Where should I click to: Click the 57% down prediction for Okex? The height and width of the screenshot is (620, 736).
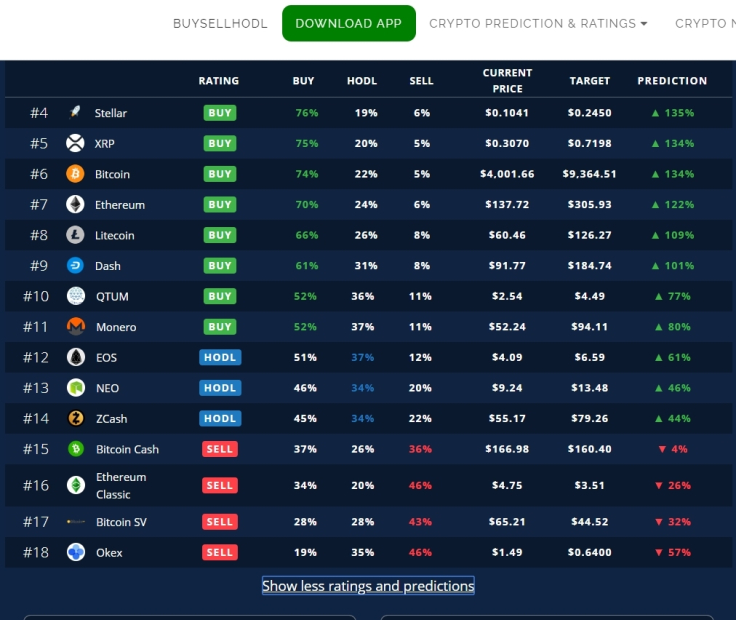coord(673,552)
